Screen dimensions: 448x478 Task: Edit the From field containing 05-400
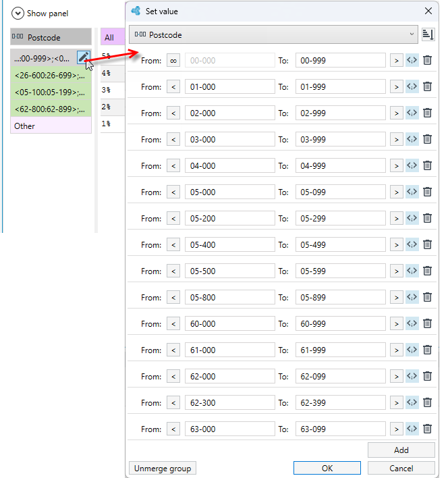click(x=230, y=244)
